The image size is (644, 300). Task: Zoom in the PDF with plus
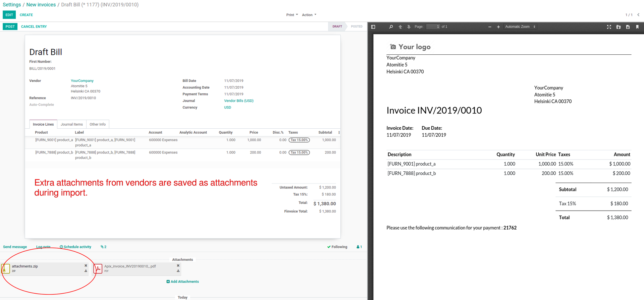(498, 27)
